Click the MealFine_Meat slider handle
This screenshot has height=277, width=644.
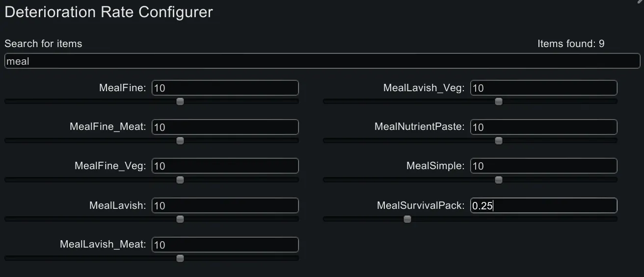click(x=180, y=141)
